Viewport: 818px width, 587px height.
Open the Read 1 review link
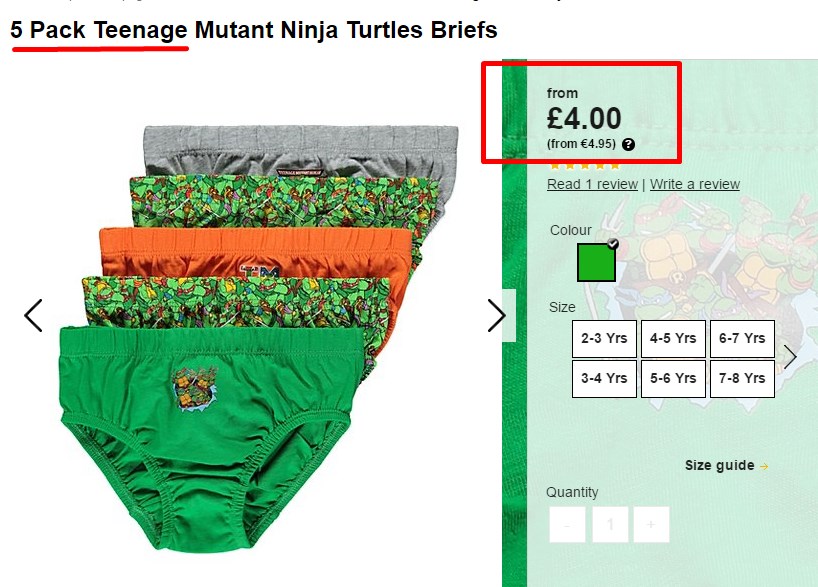click(x=592, y=184)
